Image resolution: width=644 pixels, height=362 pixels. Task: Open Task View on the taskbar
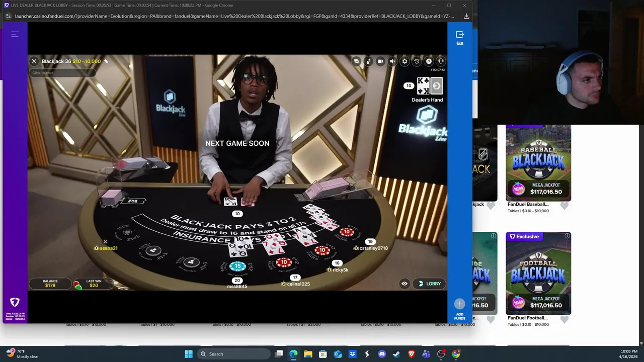279,354
